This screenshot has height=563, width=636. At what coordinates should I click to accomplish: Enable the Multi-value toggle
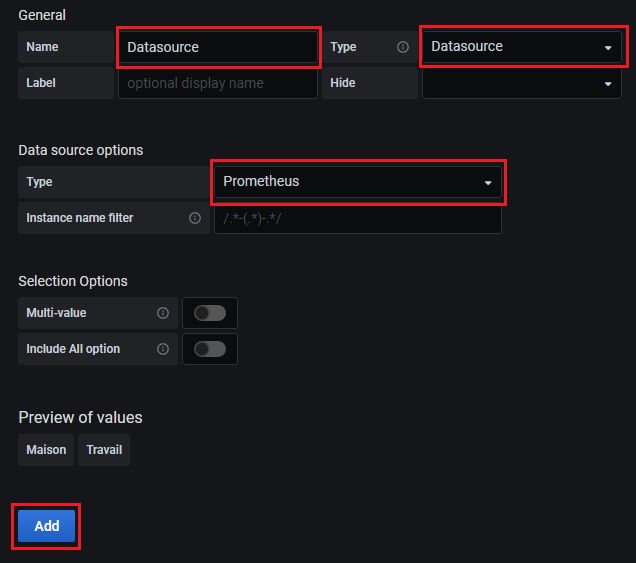[x=210, y=313]
